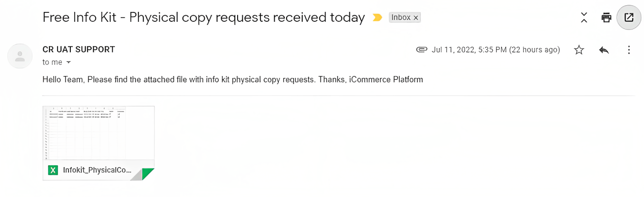Click the green Excel file icon
The image size is (644, 197).
[x=53, y=170]
